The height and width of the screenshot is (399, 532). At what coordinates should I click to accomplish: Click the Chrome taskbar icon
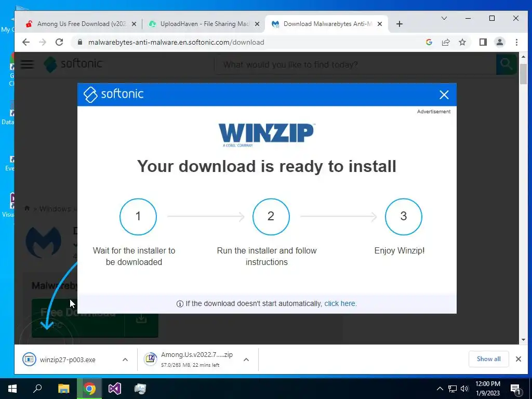[89, 389]
